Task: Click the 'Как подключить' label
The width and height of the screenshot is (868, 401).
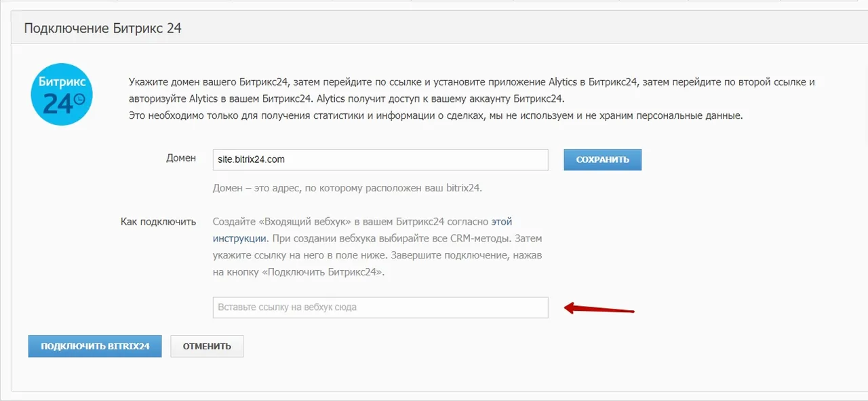Action: [x=158, y=222]
